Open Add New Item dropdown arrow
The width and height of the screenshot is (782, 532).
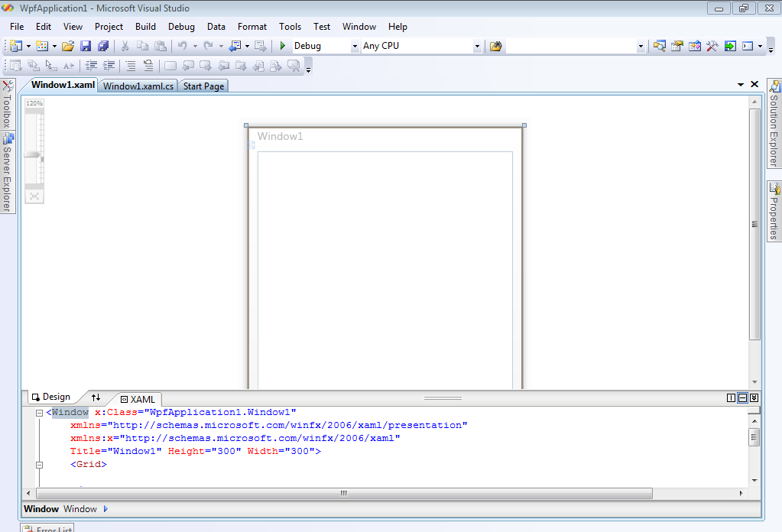[54, 47]
